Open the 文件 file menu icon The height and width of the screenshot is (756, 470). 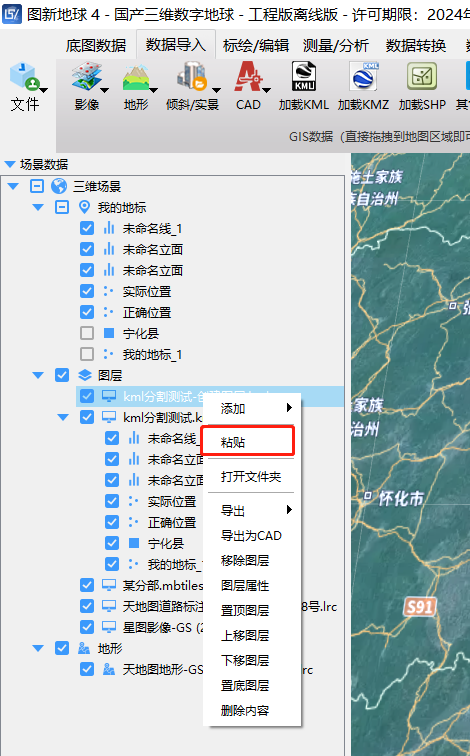pos(24,77)
